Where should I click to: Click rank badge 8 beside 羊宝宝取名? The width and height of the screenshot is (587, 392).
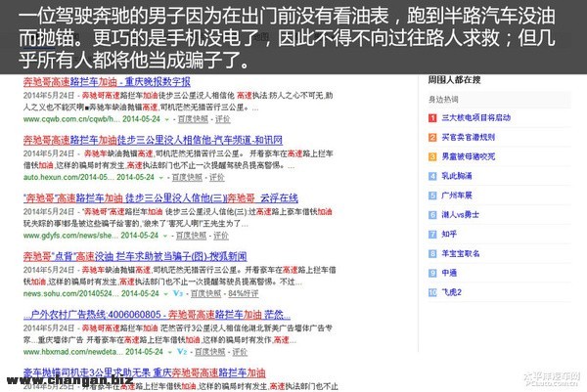(x=432, y=253)
